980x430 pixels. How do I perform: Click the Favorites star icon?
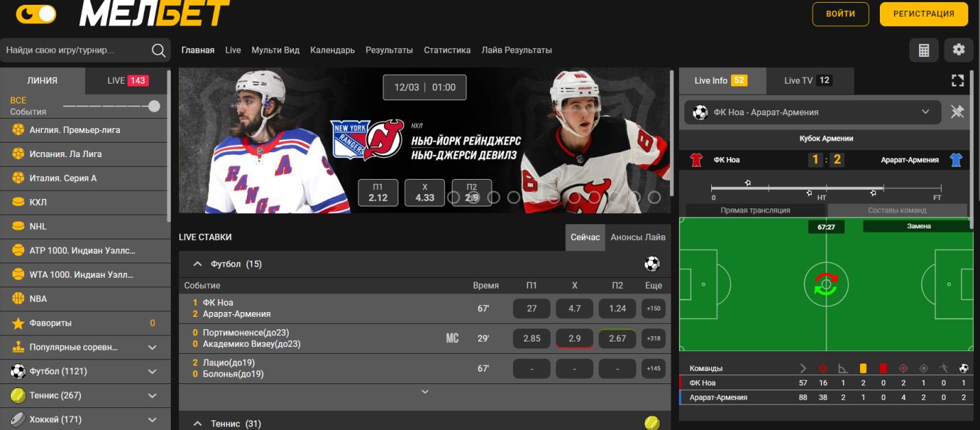19,323
